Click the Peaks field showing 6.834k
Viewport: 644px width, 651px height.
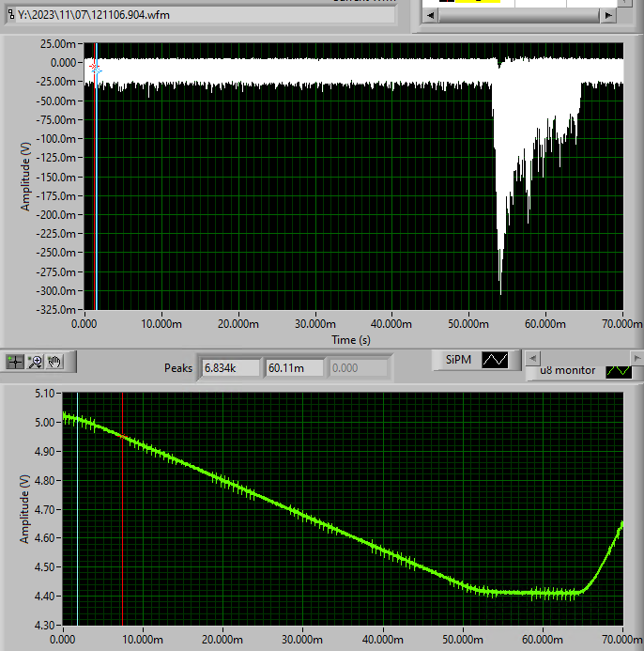click(231, 368)
